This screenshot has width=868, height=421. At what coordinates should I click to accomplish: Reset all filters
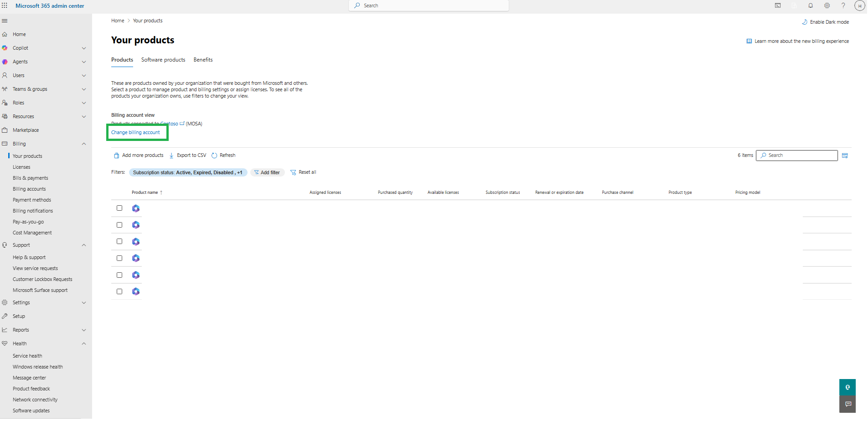303,172
